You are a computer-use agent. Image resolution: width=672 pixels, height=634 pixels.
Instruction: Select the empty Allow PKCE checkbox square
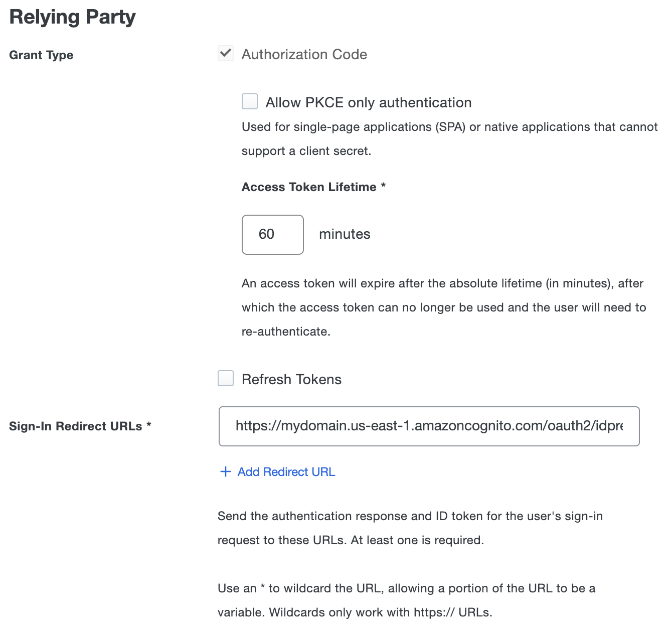click(249, 101)
